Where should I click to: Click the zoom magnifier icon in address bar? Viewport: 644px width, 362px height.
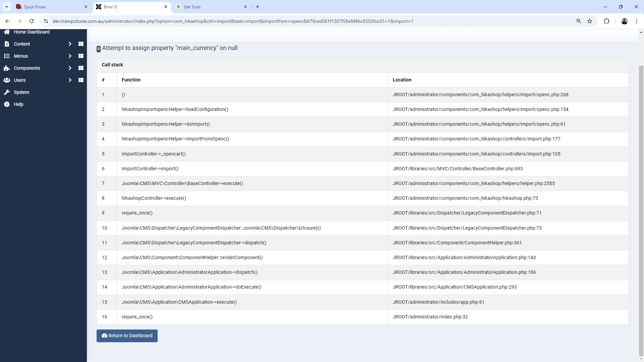pos(579,21)
